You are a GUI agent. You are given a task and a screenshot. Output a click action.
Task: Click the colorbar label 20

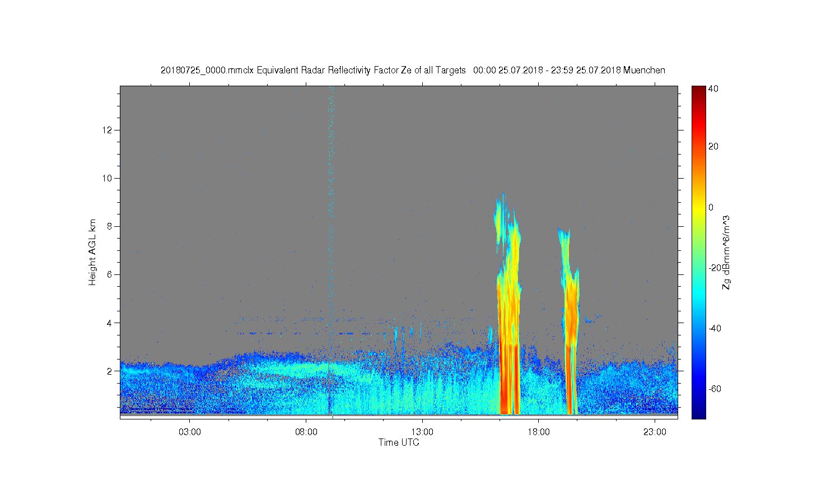tap(713, 147)
